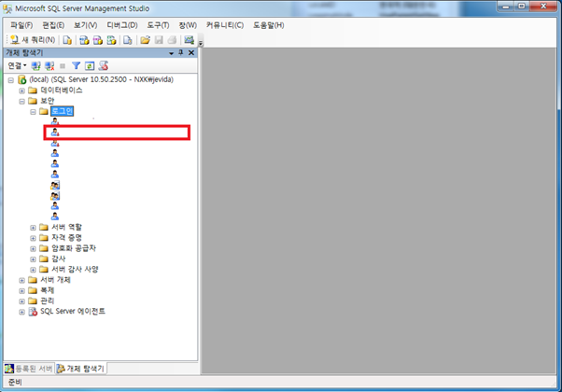Expand the 복제 folder
The image size is (562, 392).
[x=21, y=290]
